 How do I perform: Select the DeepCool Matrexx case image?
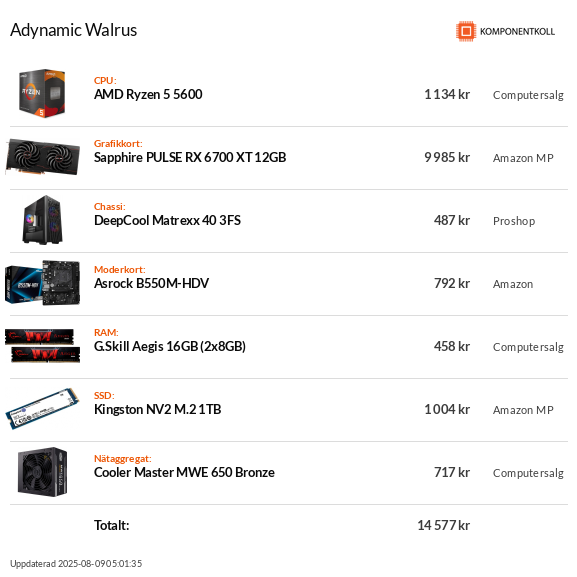tap(43, 220)
